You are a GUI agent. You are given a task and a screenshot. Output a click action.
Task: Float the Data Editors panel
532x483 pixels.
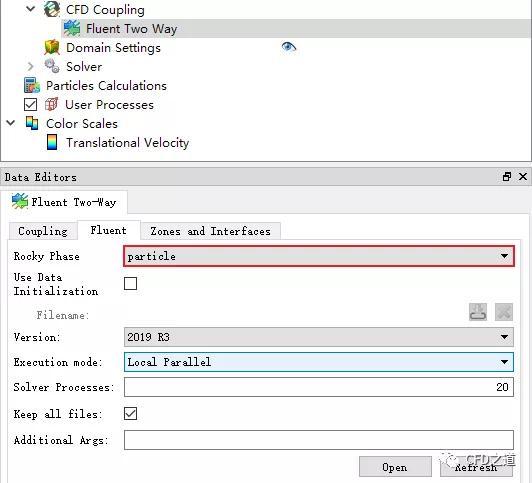click(507, 176)
